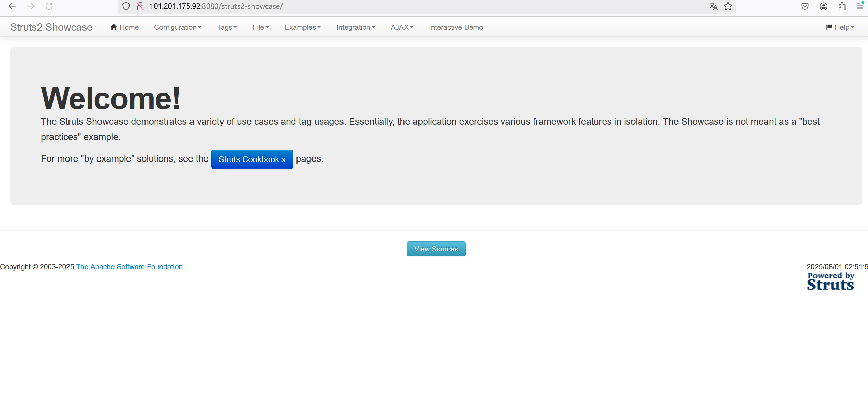Click the View Sources button
868x414 pixels.
(x=436, y=249)
